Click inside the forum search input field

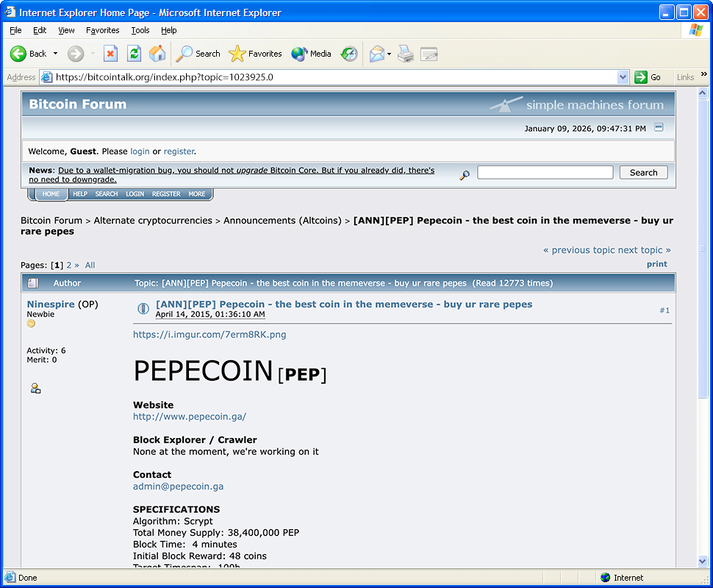point(544,172)
